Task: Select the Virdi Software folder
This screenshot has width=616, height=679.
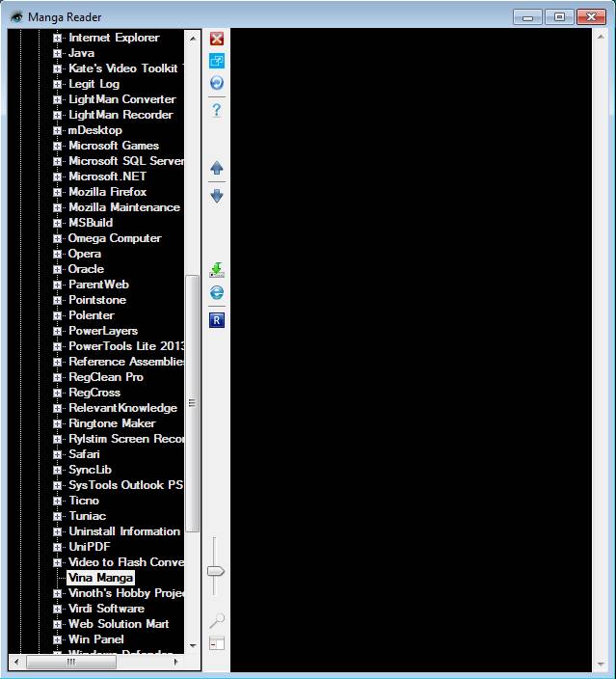Action: click(x=106, y=609)
